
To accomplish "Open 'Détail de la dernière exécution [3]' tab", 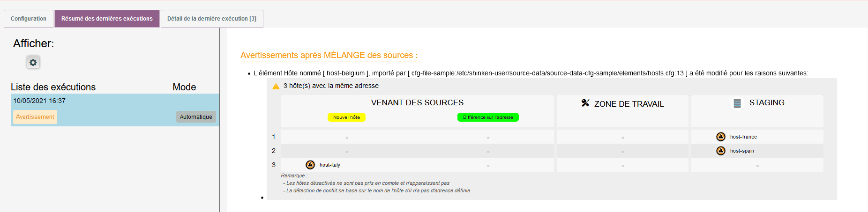I will click(212, 19).
